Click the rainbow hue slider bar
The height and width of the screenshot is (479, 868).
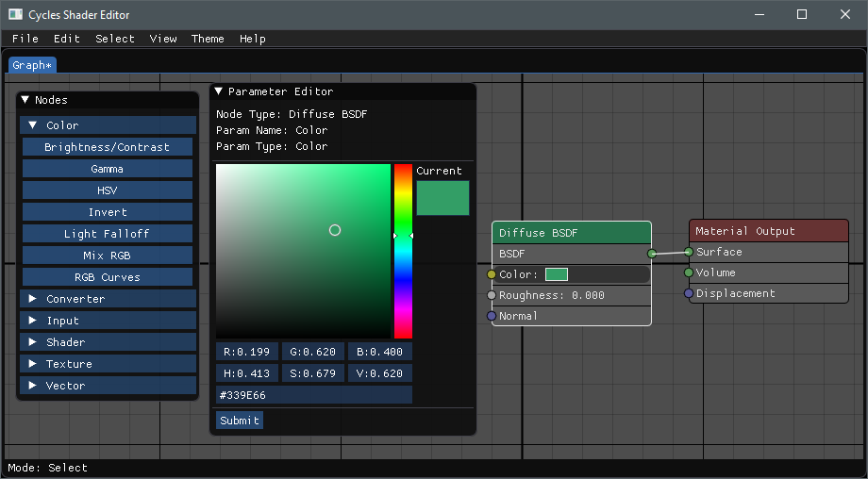point(403,251)
